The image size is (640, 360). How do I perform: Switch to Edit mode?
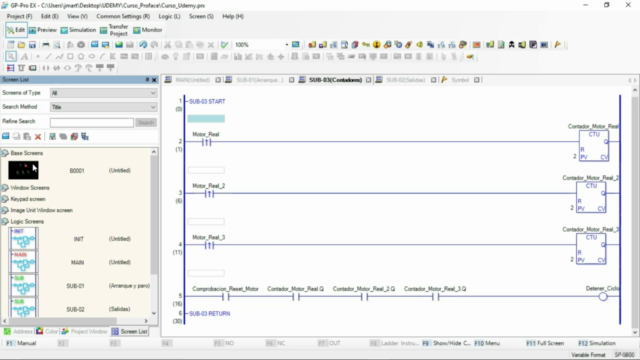(16, 30)
